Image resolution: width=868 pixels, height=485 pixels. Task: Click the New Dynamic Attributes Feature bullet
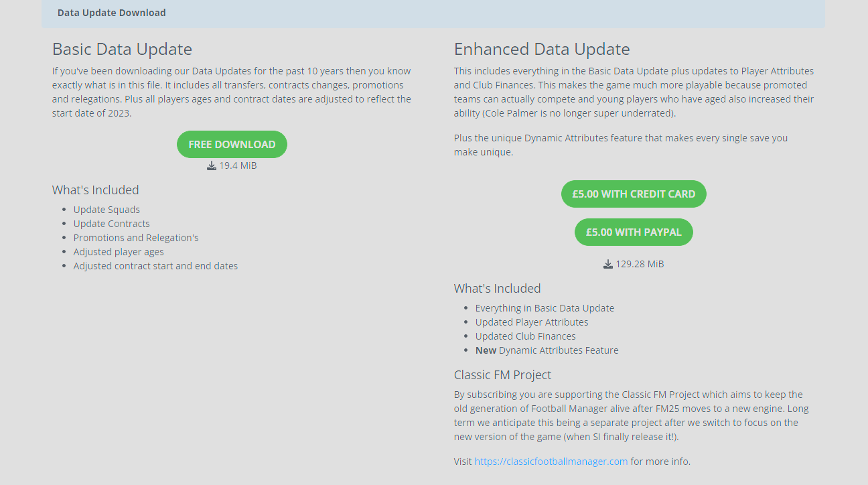tap(547, 350)
